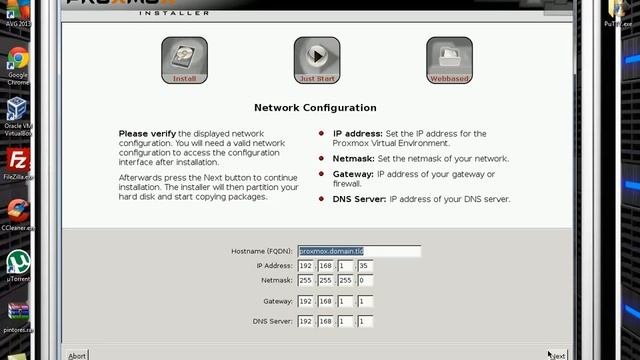Select the pintores.rar archive icon
The image size is (640, 360).
point(18,318)
